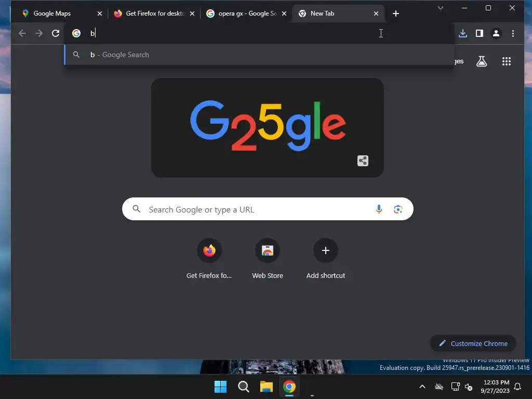This screenshot has width=532, height=399.
Task: Reload the current page
Action: [56, 33]
